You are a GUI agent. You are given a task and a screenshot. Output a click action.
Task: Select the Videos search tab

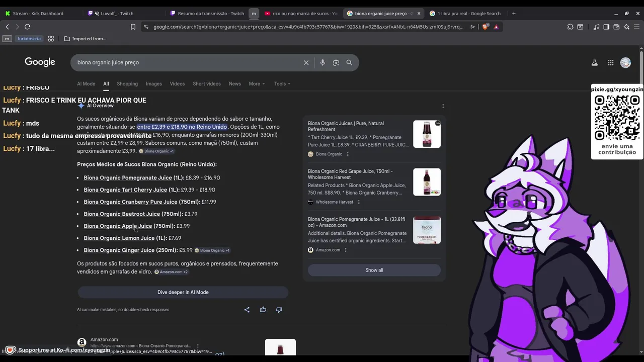tap(177, 84)
